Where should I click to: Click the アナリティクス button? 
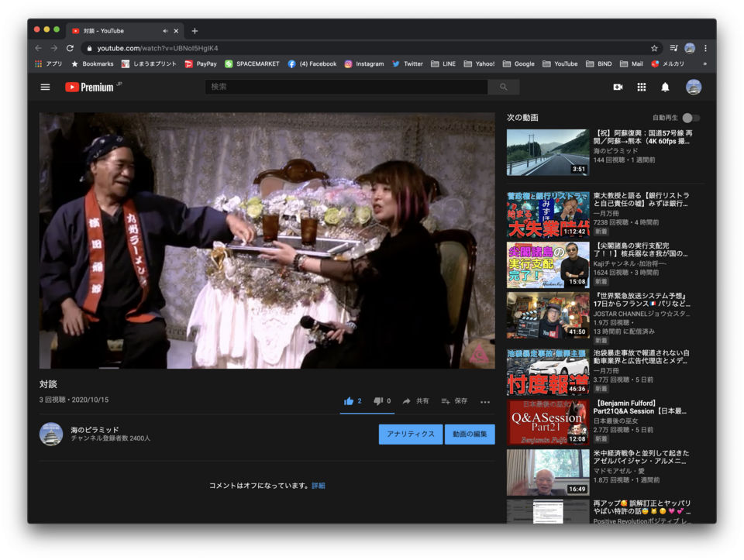410,434
